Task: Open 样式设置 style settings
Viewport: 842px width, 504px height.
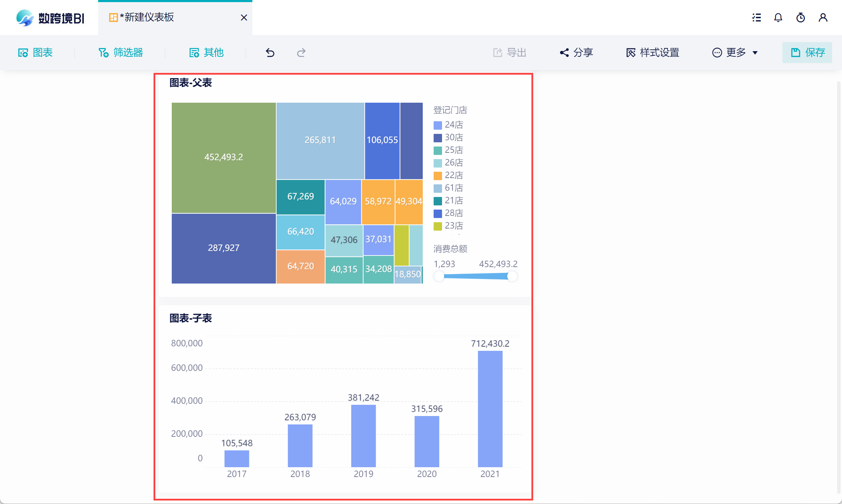Action: click(x=653, y=53)
